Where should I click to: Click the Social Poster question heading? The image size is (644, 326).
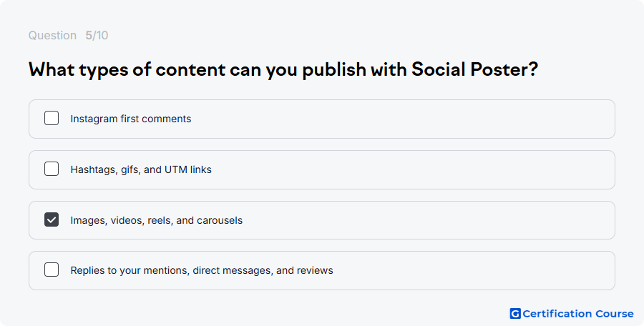pyautogui.click(x=283, y=69)
